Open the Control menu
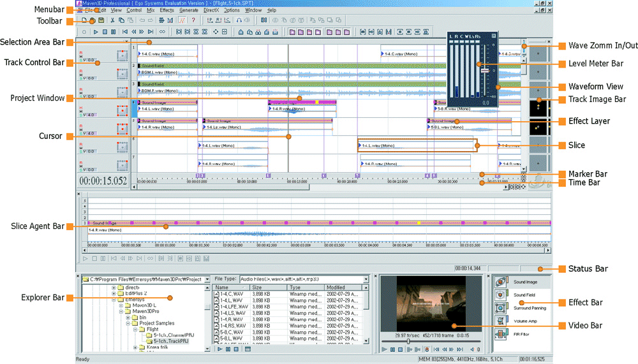The height and width of the screenshot is (364, 638). tap(134, 10)
